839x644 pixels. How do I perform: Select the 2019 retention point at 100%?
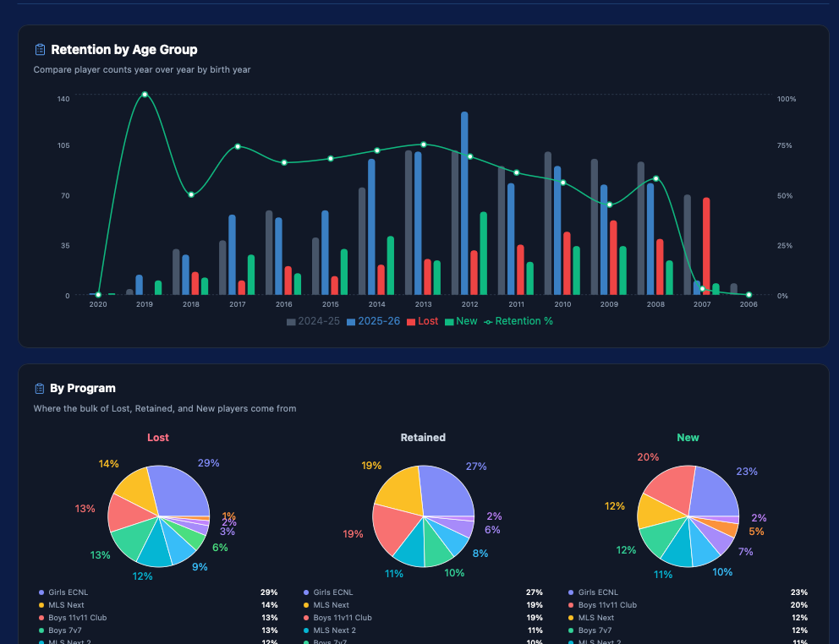coord(145,95)
